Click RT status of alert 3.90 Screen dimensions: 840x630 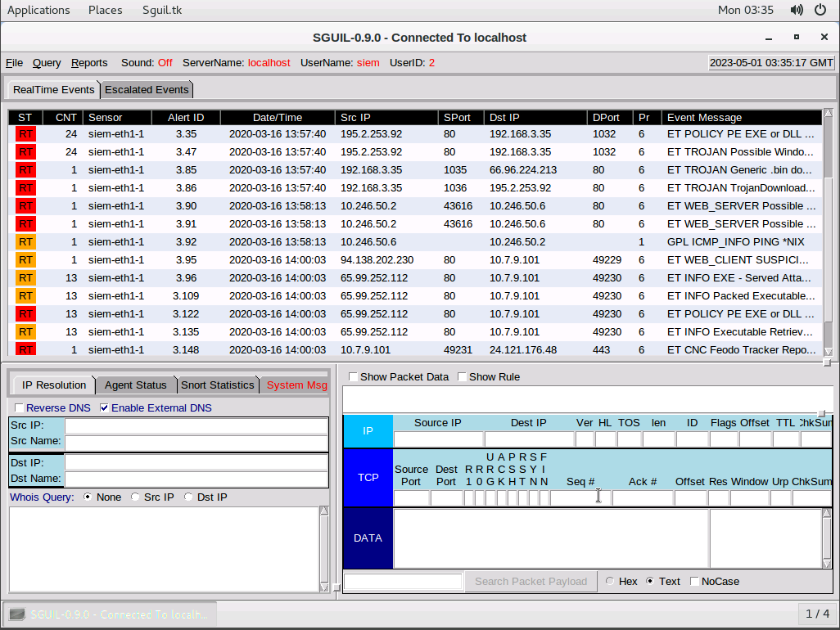(x=25, y=206)
